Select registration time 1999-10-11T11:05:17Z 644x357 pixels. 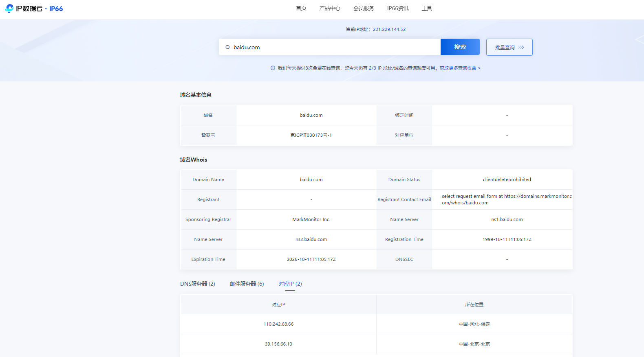point(507,239)
